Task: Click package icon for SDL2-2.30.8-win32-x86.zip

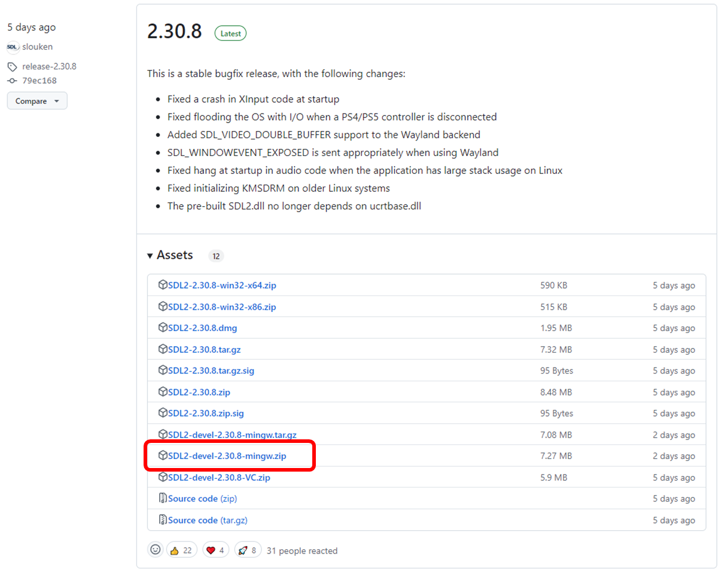Action: pyautogui.click(x=163, y=307)
